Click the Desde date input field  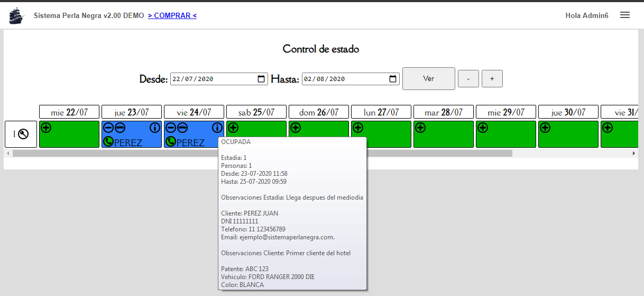coord(211,79)
